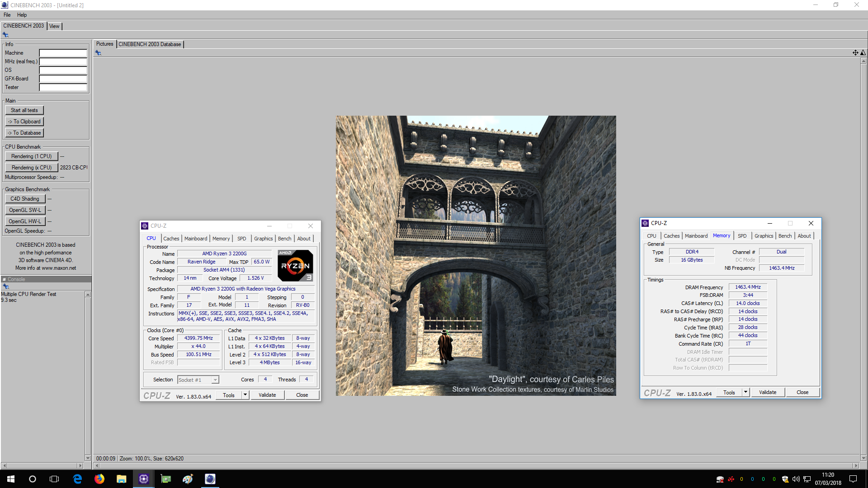Screen dimensions: 868x488
Task: Click Validate in the left CPU-Z window
Action: click(267, 395)
